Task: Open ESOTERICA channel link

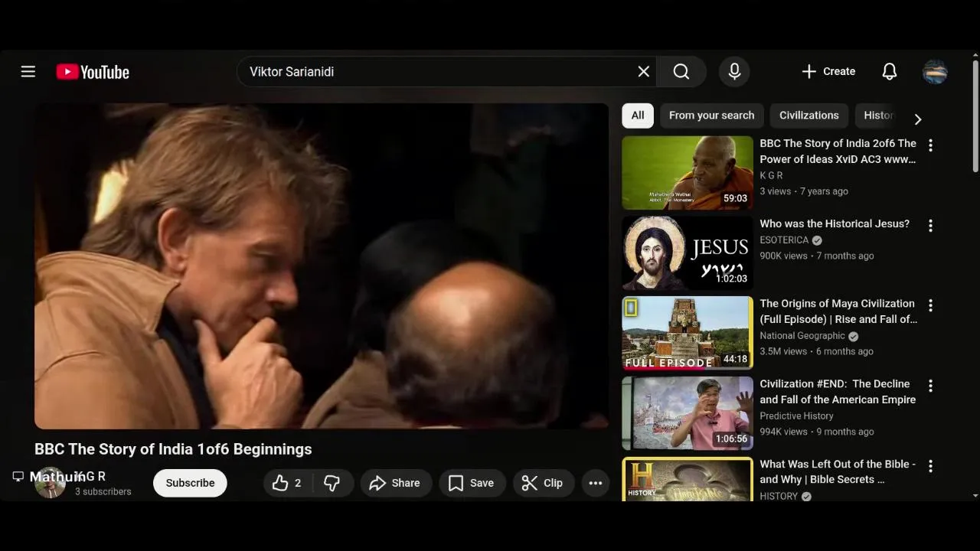Action: [x=784, y=240]
